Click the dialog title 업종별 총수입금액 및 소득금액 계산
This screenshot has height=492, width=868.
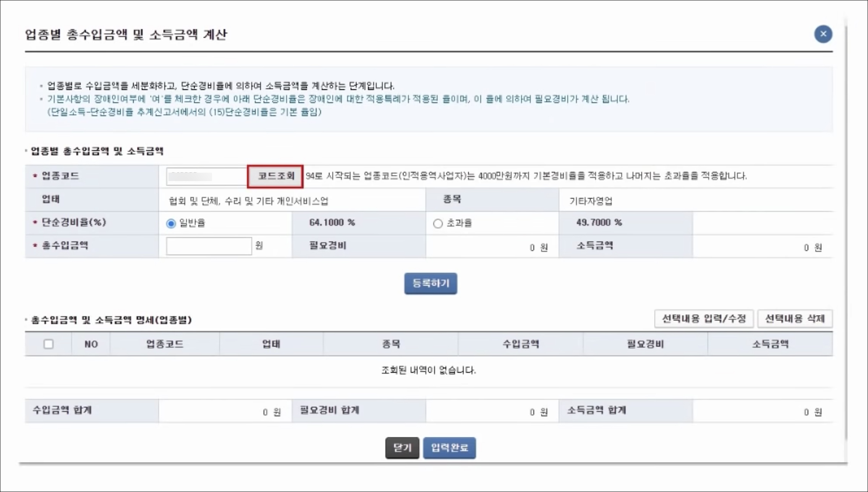pyautogui.click(x=126, y=34)
